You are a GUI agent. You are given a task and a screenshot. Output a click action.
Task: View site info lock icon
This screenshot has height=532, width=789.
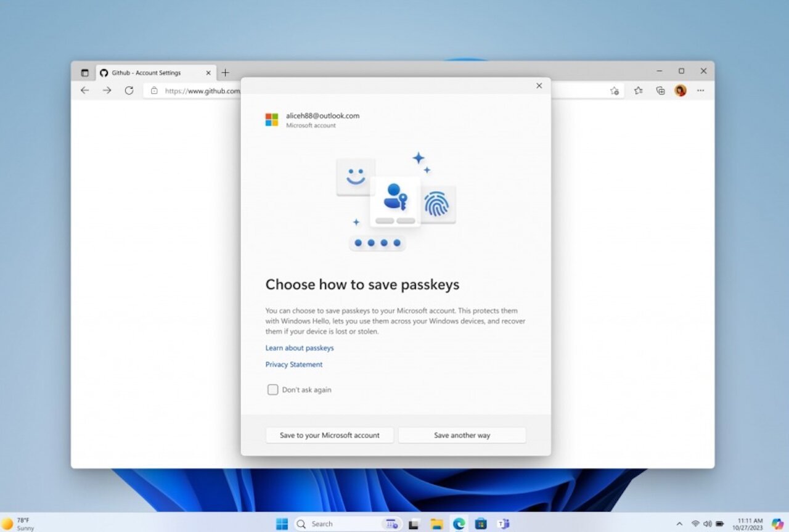coord(154,91)
